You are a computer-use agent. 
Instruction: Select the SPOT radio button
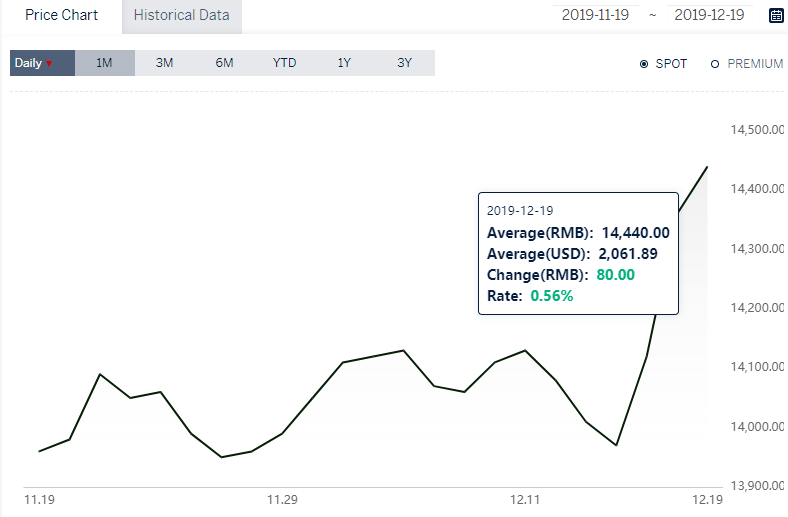point(644,64)
